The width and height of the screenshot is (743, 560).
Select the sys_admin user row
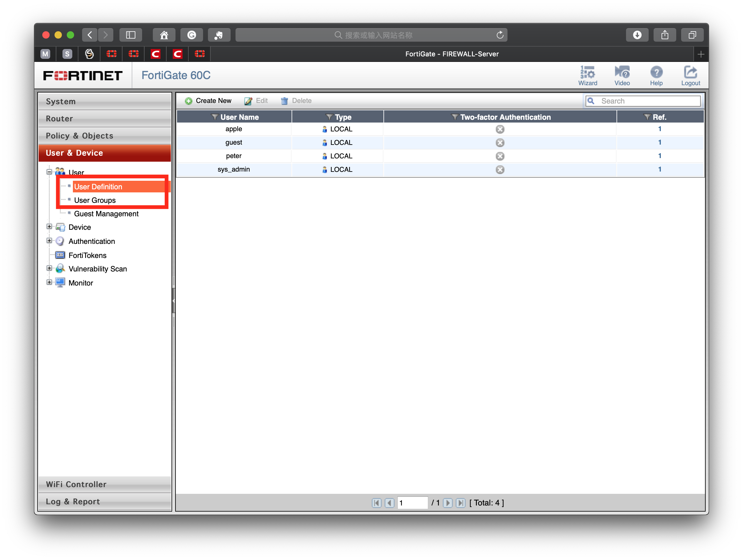(x=440, y=169)
